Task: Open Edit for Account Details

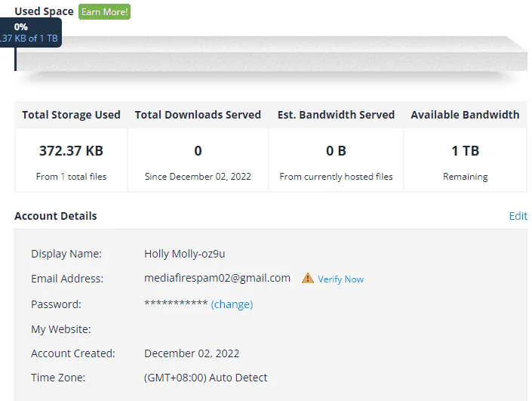Action: (x=518, y=216)
